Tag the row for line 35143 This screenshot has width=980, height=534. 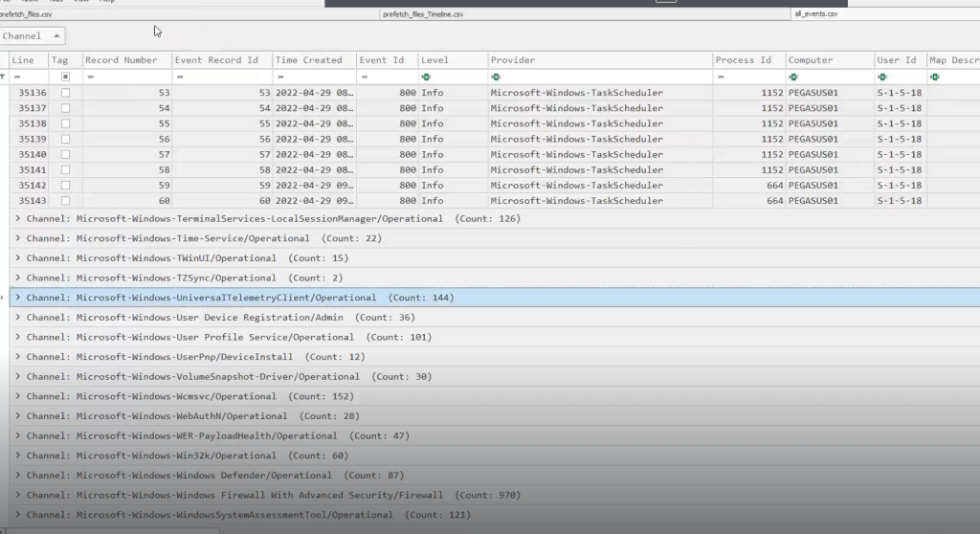coord(65,201)
